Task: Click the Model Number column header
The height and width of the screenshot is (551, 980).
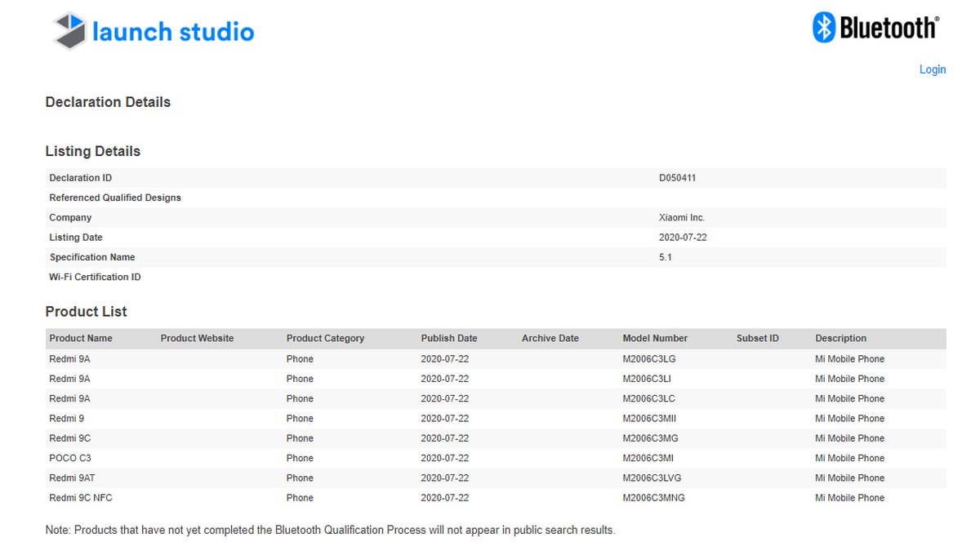Action: (x=655, y=338)
